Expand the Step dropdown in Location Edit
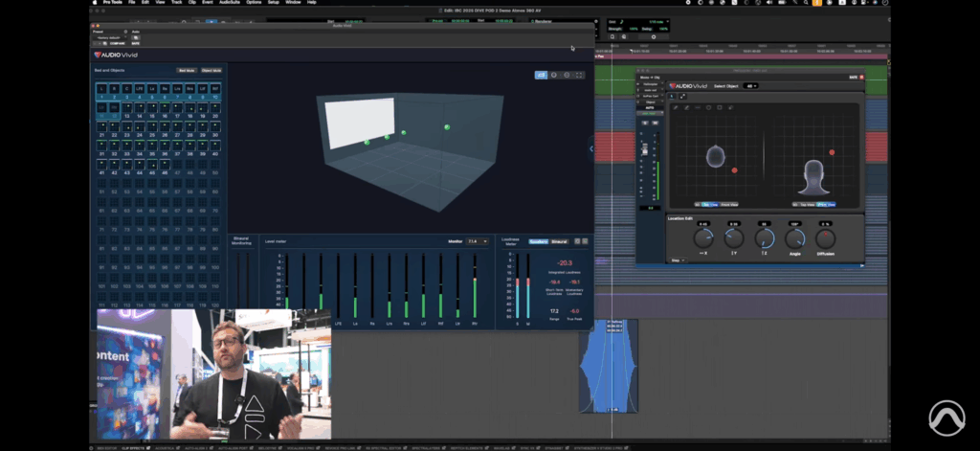This screenshot has height=451, width=980. (x=677, y=259)
